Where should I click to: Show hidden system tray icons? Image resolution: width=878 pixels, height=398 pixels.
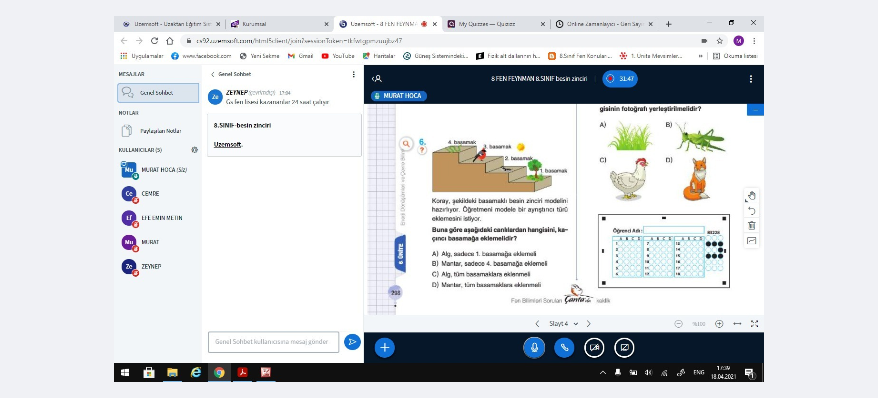point(603,372)
